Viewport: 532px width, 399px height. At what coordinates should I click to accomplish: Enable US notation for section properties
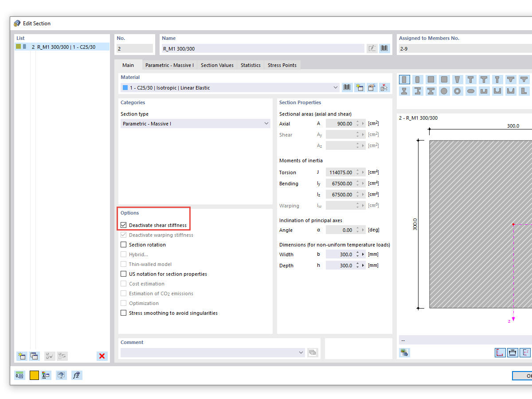coord(123,274)
